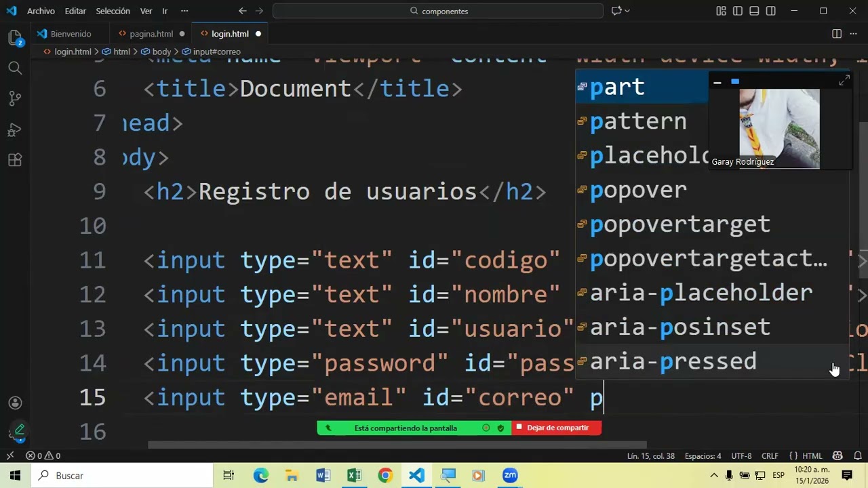Choose the aria-posinset suggestion
Image resolution: width=868 pixels, height=488 pixels.
click(x=712, y=327)
